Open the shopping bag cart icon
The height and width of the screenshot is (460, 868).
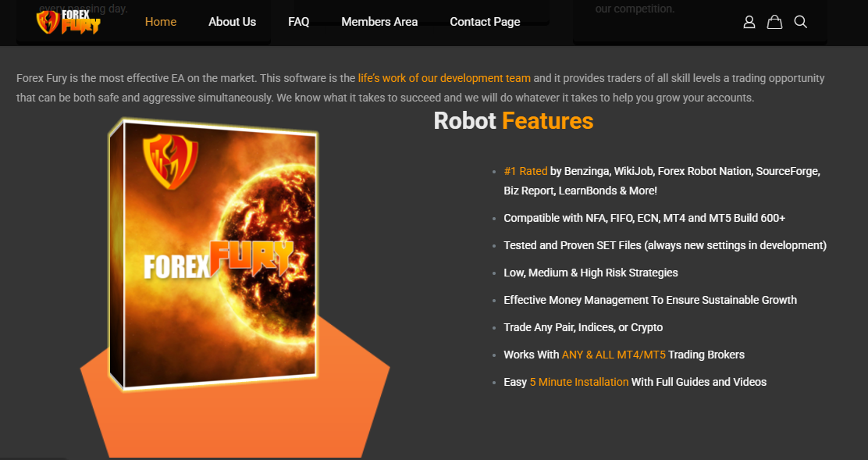click(774, 22)
